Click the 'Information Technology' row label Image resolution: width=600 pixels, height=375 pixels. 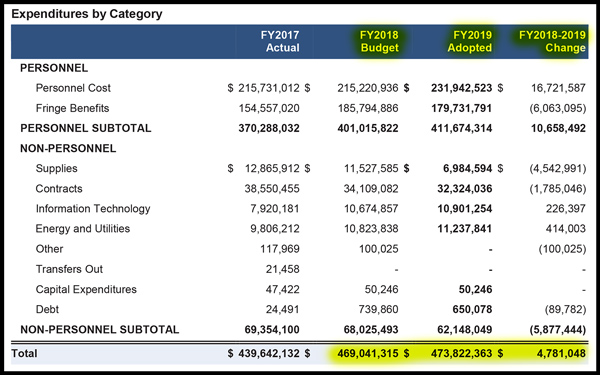pos(93,209)
